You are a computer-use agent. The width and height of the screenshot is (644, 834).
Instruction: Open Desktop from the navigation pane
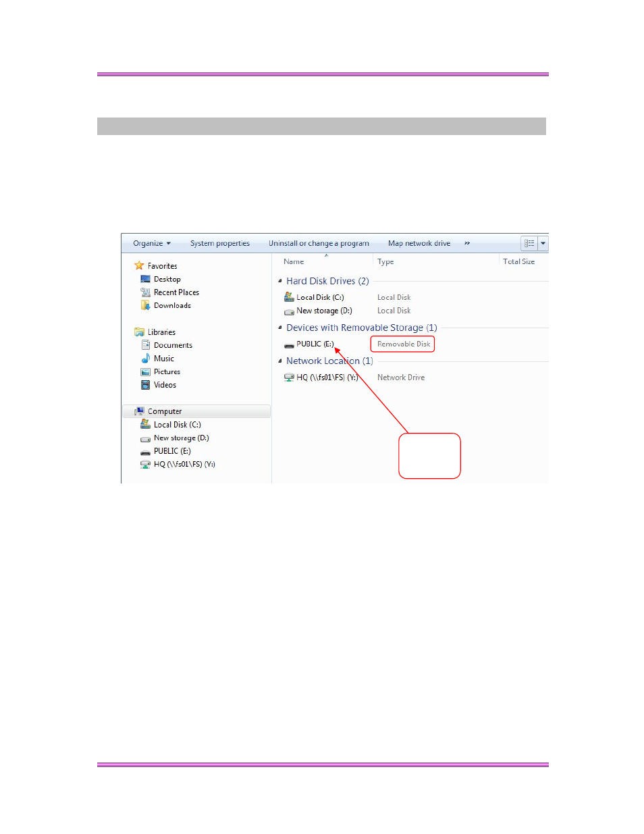click(x=167, y=280)
